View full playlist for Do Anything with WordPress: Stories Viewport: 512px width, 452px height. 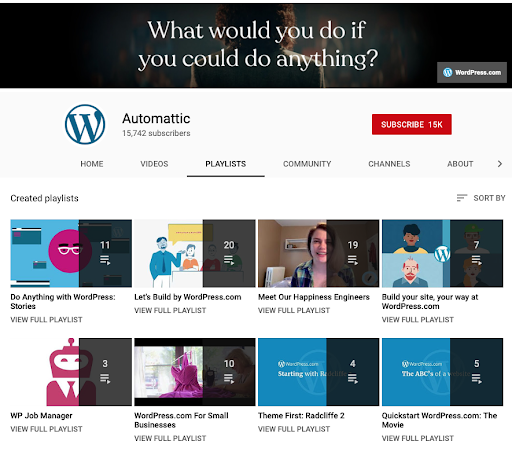(x=46, y=320)
